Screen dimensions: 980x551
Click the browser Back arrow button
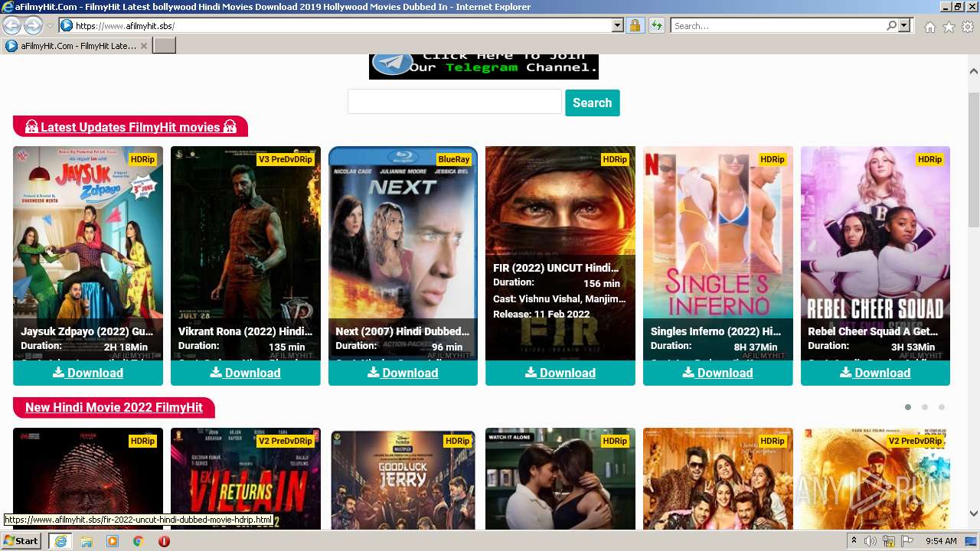point(11,25)
